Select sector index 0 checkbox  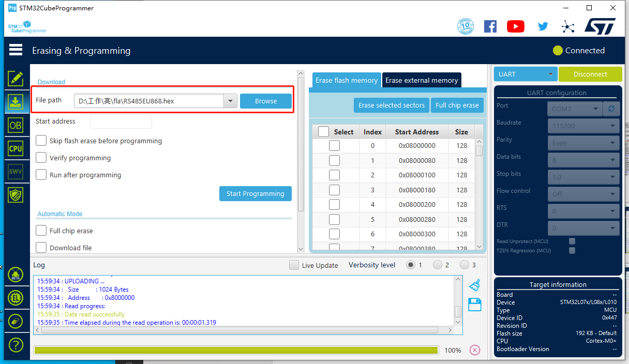[x=335, y=146]
